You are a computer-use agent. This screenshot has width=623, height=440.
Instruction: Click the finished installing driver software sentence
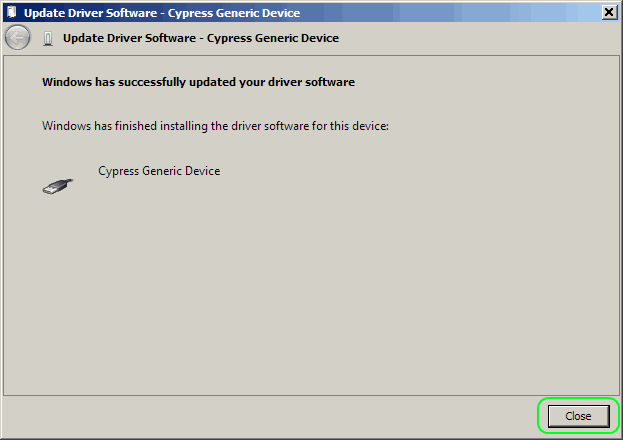point(214,126)
